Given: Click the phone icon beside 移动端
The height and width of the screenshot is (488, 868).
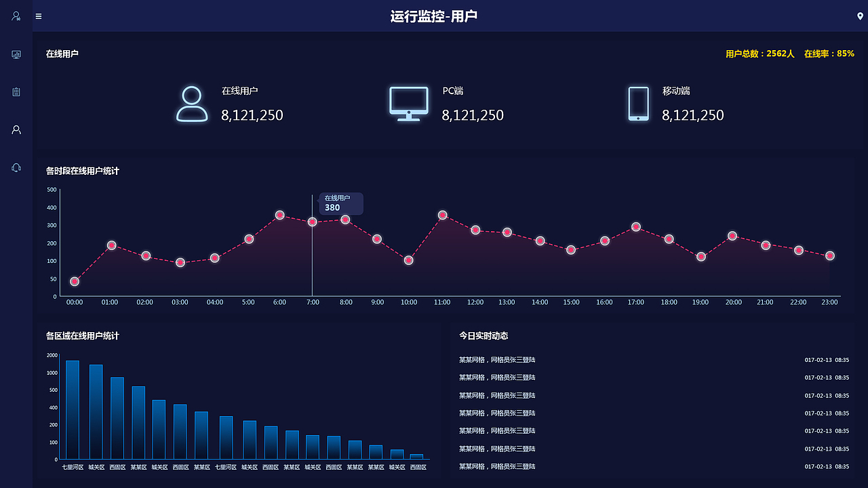Looking at the screenshot, I should click(x=638, y=103).
